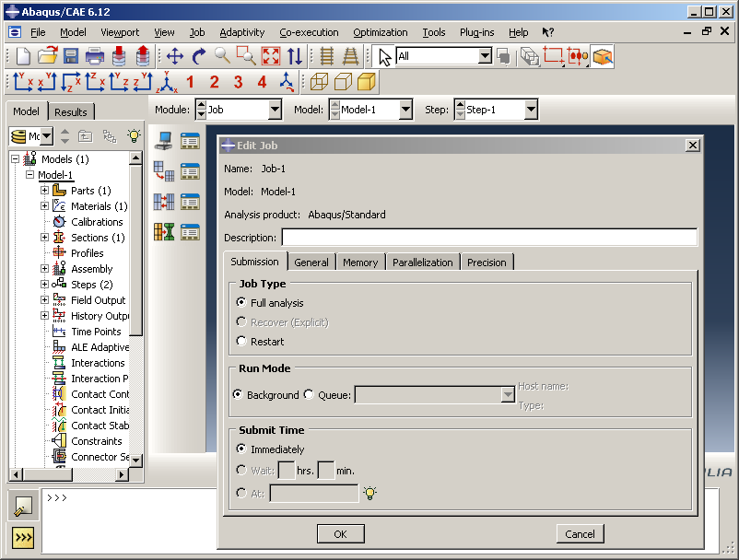Image resolution: width=739 pixels, height=560 pixels.
Task: Click the model tree scroll-down arrow
Action: click(x=135, y=461)
